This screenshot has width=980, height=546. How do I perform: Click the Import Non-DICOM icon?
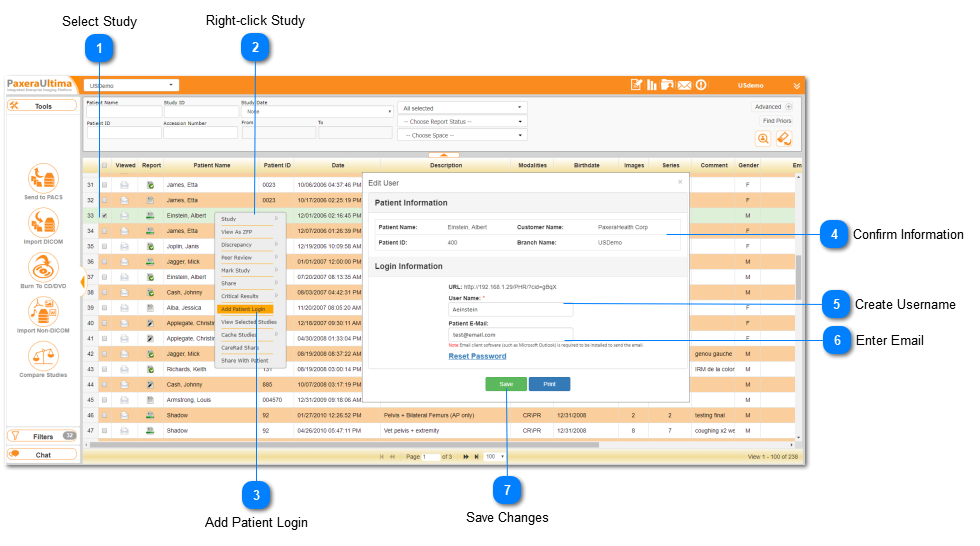click(43, 311)
